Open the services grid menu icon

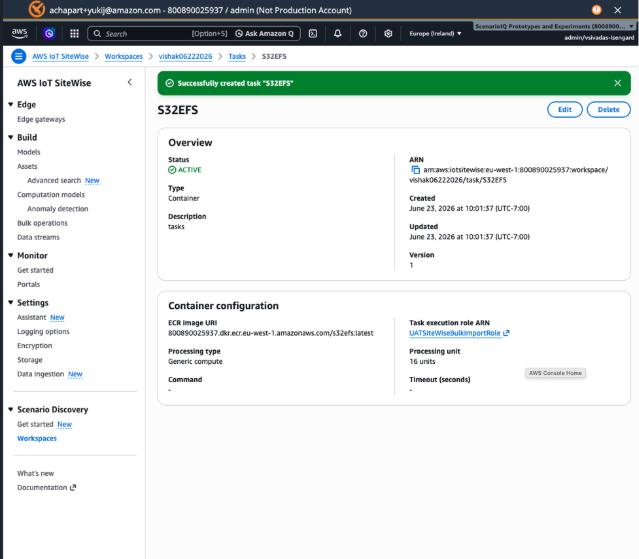coord(74,33)
